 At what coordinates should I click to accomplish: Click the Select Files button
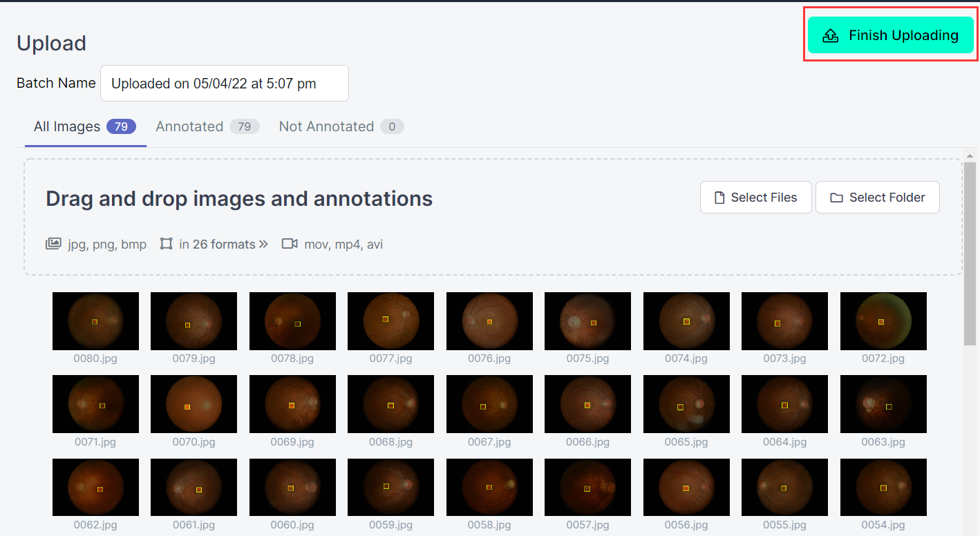(755, 198)
